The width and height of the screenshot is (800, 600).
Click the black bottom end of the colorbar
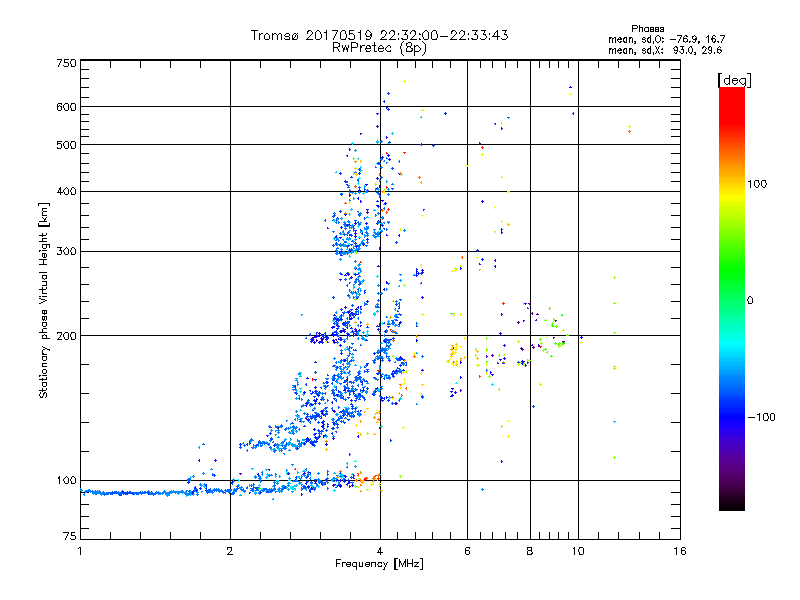[732, 504]
